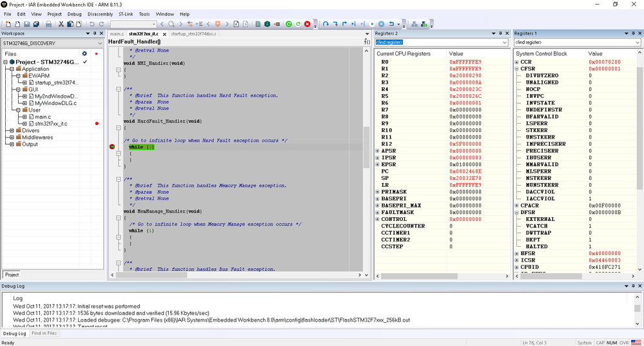
Task: Click the Open file toolbar icon
Action: coord(17,24)
